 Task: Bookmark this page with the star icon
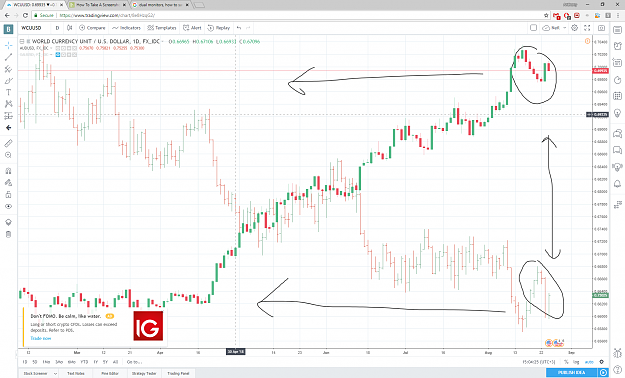click(546, 15)
